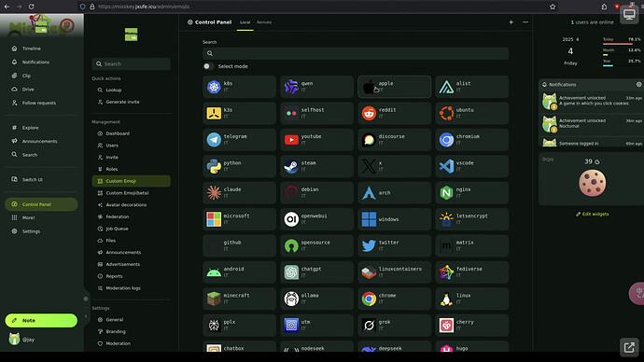Select the telegram emoji icon

point(214,140)
